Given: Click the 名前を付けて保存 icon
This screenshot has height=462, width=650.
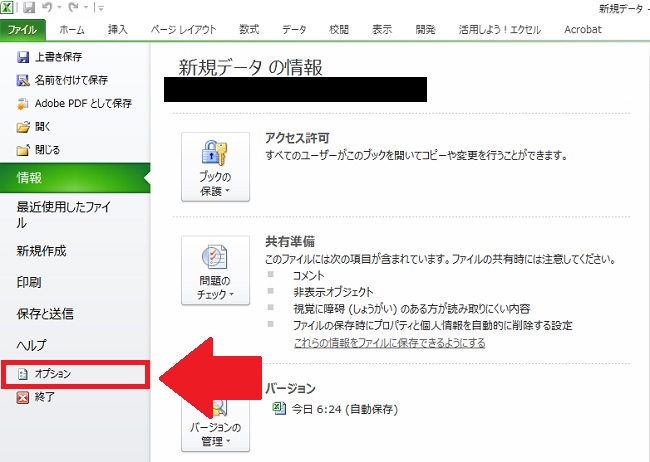Looking at the screenshot, I should pyautogui.click(x=23, y=80).
